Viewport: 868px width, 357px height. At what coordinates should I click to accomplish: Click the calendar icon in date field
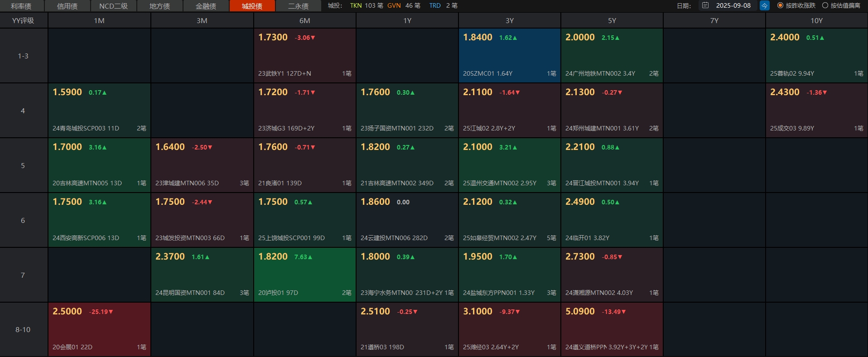click(705, 5)
